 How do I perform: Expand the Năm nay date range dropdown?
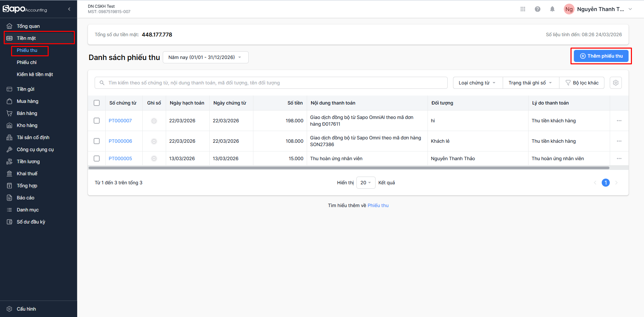(x=205, y=57)
